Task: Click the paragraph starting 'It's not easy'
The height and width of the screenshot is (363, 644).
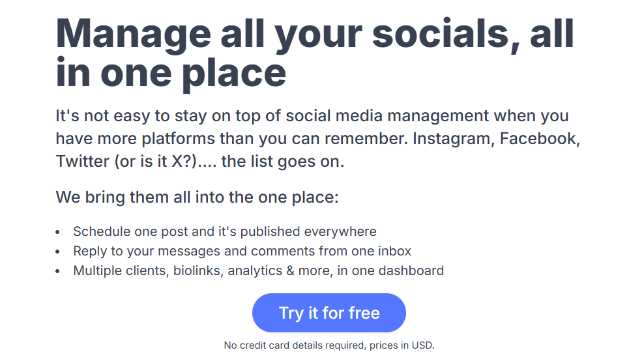Action: click(x=318, y=138)
